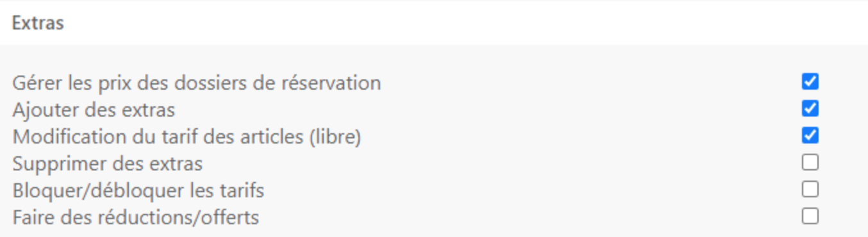868x237 pixels.
Task: Allow deleting extras via its checkbox
Action: tap(810, 162)
